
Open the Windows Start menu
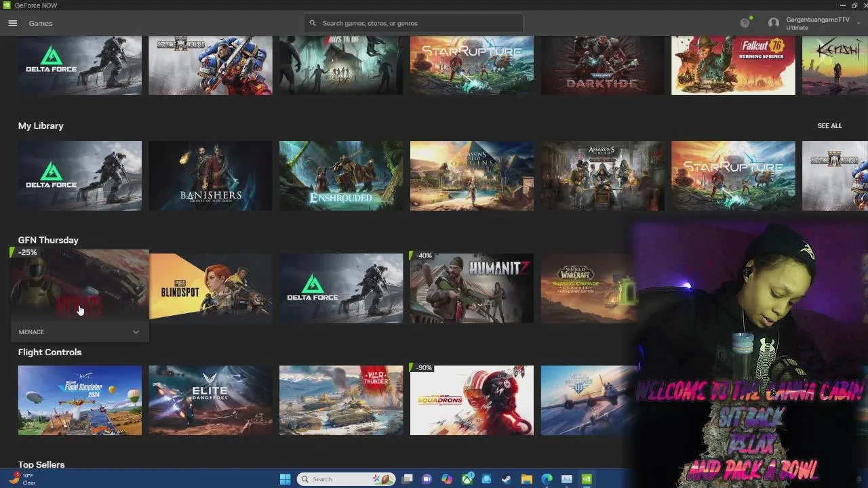click(x=285, y=479)
